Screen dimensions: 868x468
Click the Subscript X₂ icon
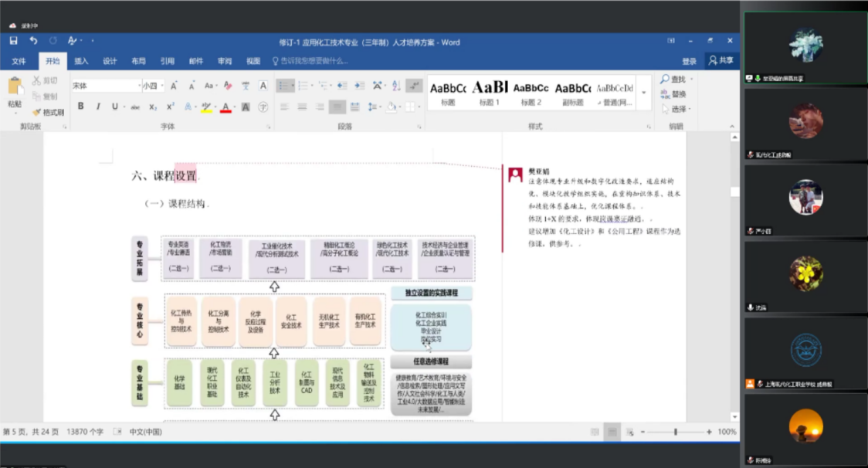pos(153,107)
